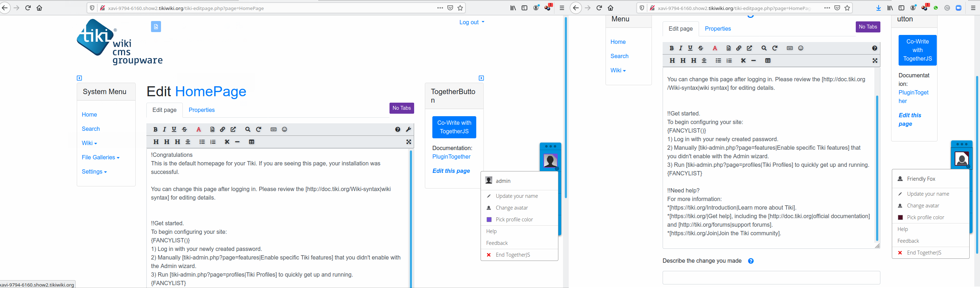980x288 pixels.
Task: Click Describe the change input in right window
Action: [771, 278]
